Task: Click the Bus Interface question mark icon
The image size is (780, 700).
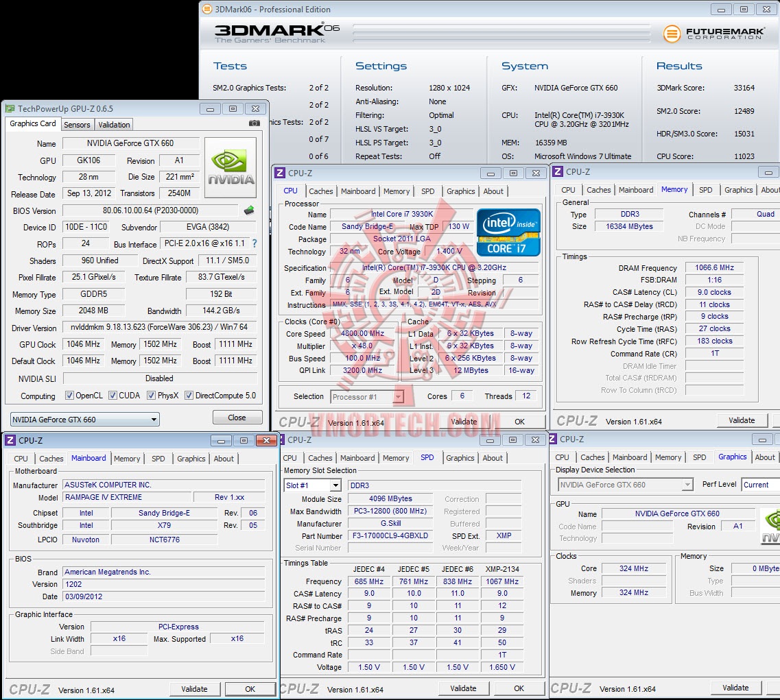Action: click(x=255, y=243)
